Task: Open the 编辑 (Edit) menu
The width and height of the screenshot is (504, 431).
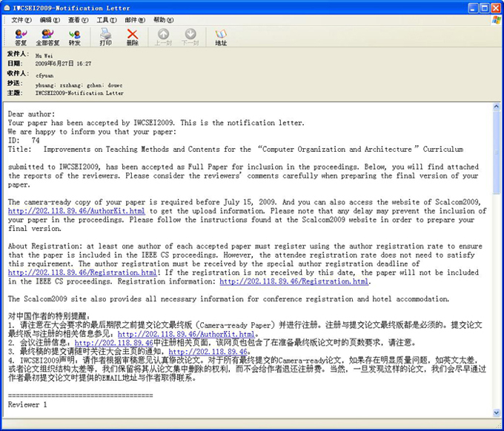Action: coord(50,19)
